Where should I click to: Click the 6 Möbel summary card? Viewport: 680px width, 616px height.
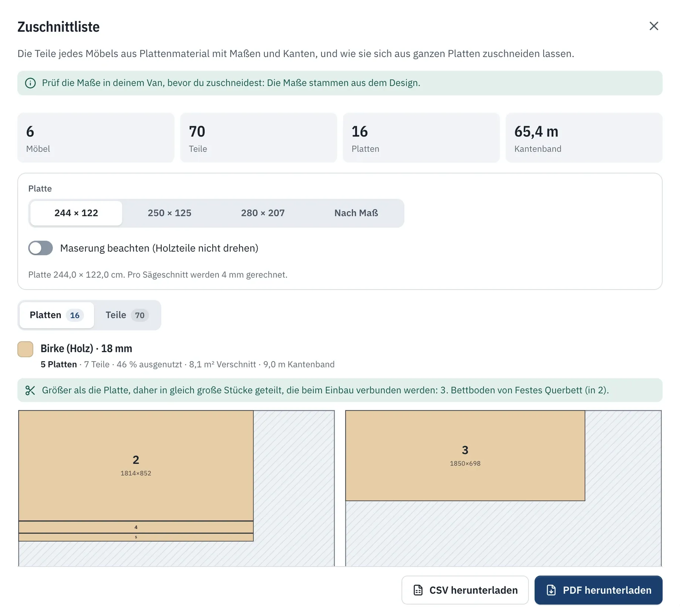96,137
